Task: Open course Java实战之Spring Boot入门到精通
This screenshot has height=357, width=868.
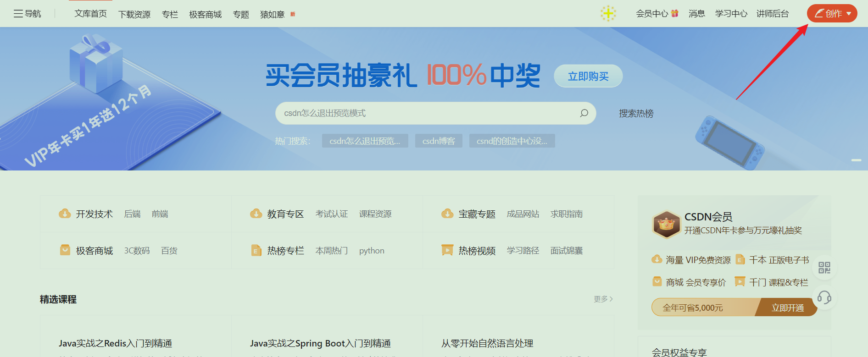Action: pyautogui.click(x=320, y=343)
